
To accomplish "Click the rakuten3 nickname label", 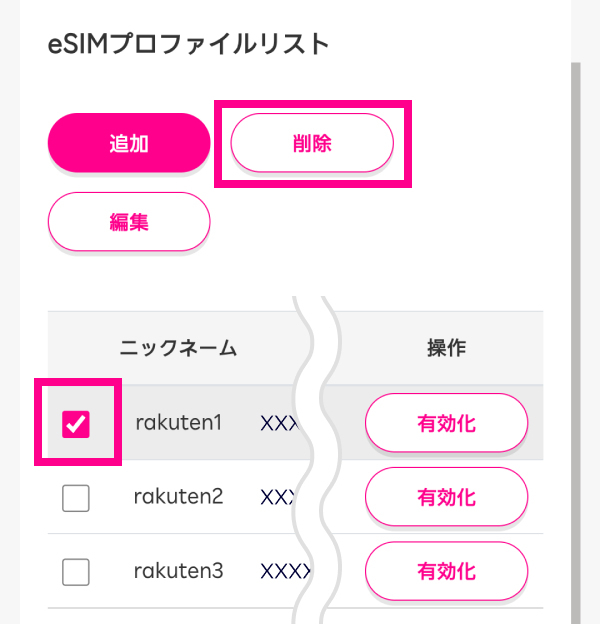I will [x=178, y=571].
